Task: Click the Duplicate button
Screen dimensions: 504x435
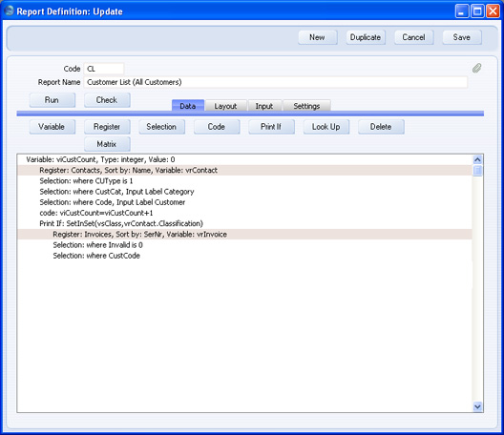Action: pos(366,37)
